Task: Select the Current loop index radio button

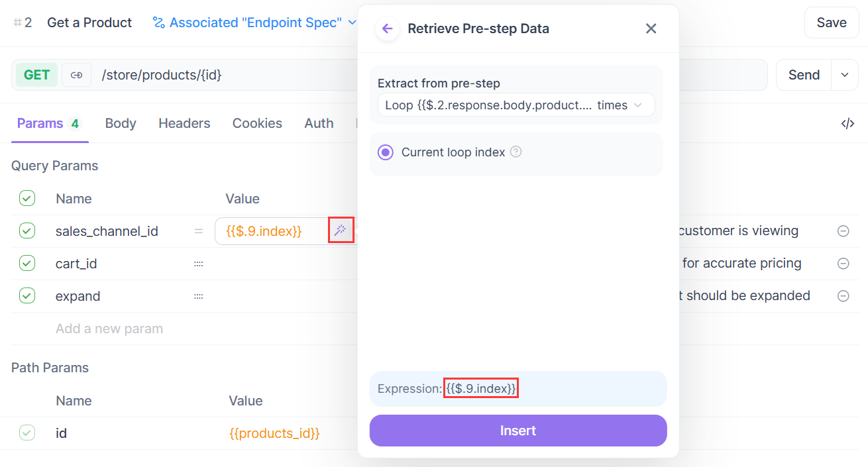Action: [385, 152]
